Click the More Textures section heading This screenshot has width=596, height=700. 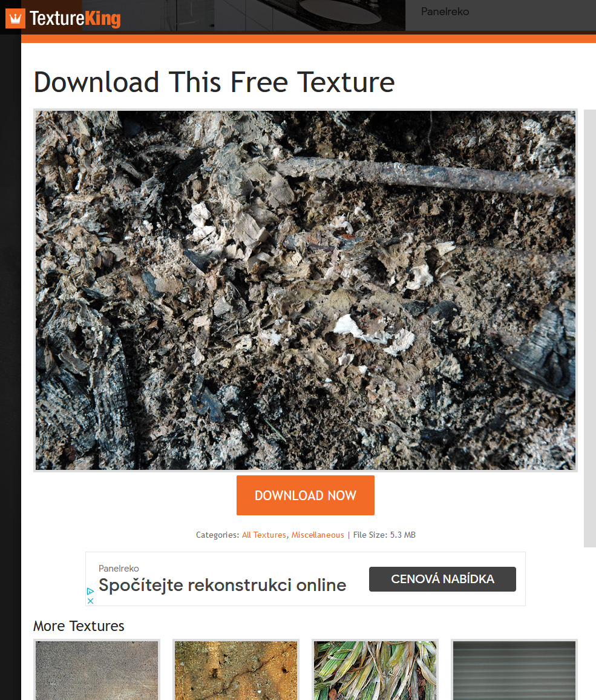point(79,626)
